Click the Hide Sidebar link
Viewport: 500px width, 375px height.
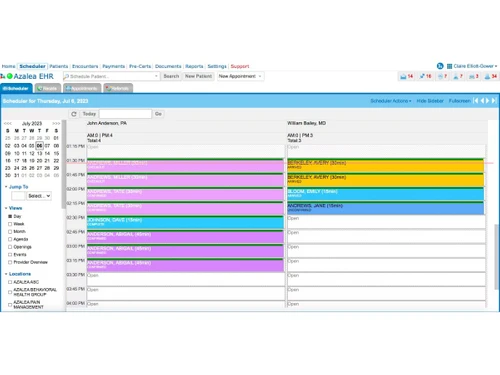click(x=430, y=101)
